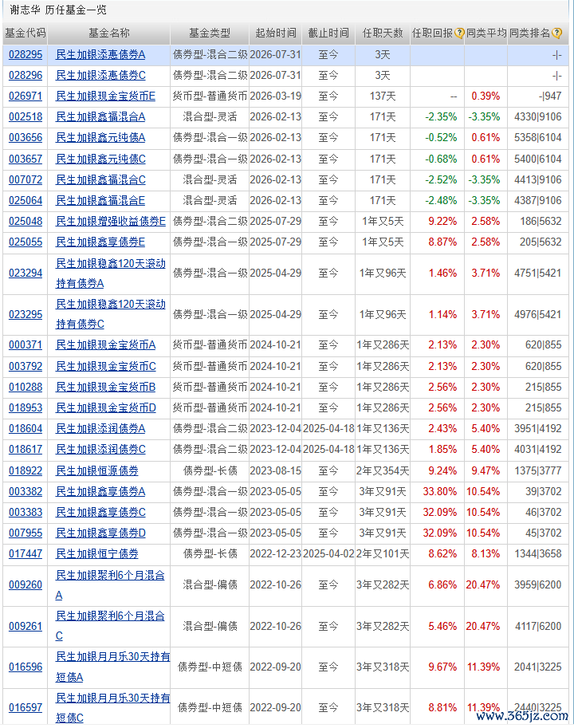Click 33.80% return for 003382 row

439,492
